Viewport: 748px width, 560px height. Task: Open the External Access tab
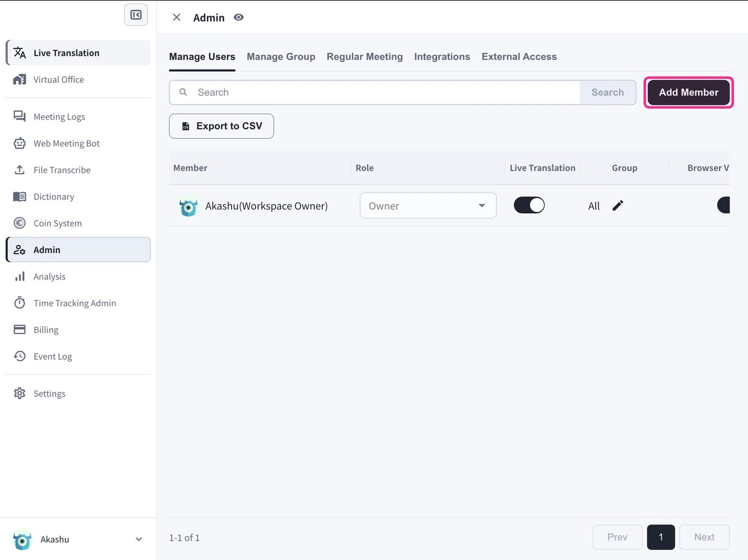click(519, 57)
